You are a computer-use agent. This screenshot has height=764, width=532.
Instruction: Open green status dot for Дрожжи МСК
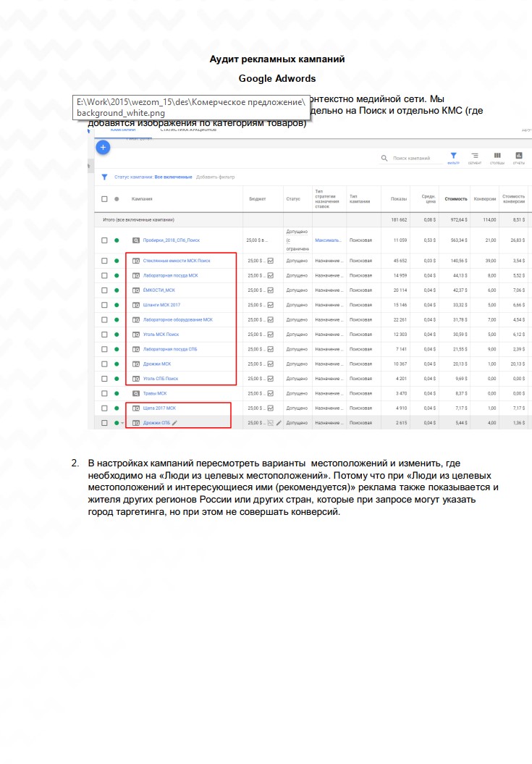(117, 364)
